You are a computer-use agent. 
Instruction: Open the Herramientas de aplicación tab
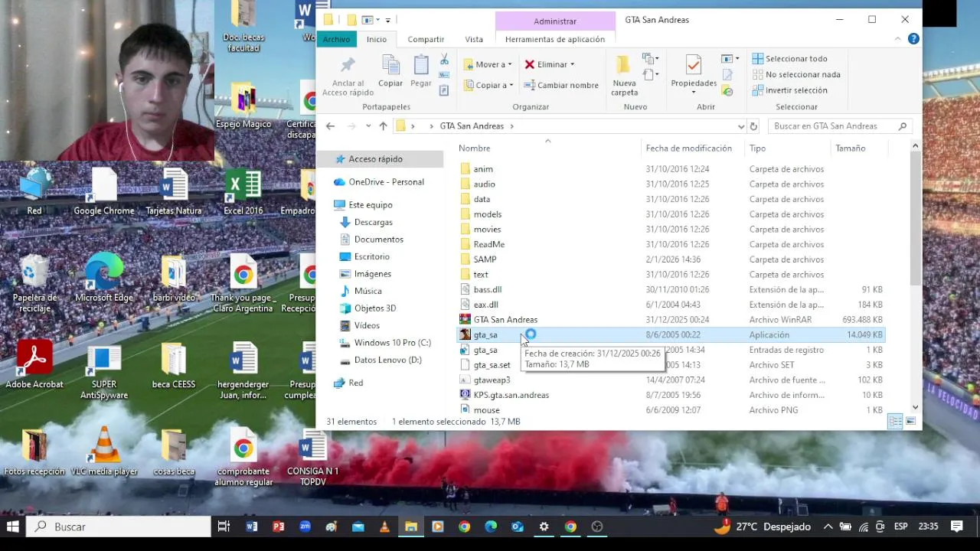click(555, 39)
